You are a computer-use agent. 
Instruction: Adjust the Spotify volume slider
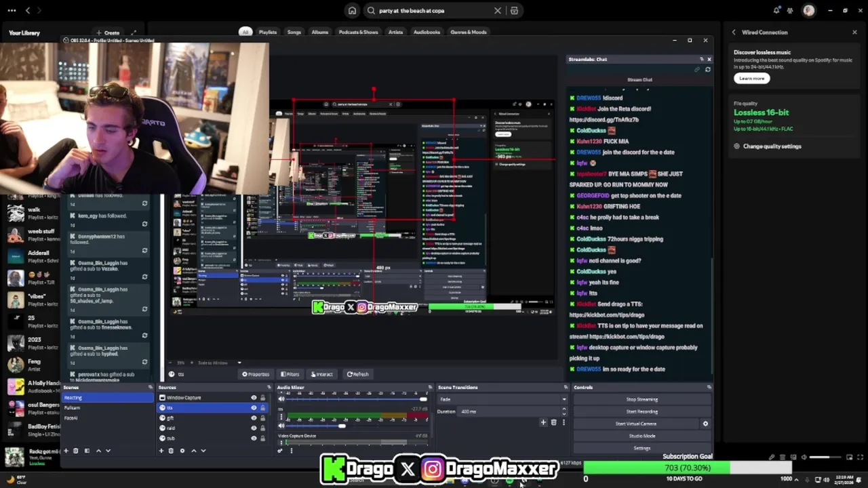click(825, 457)
